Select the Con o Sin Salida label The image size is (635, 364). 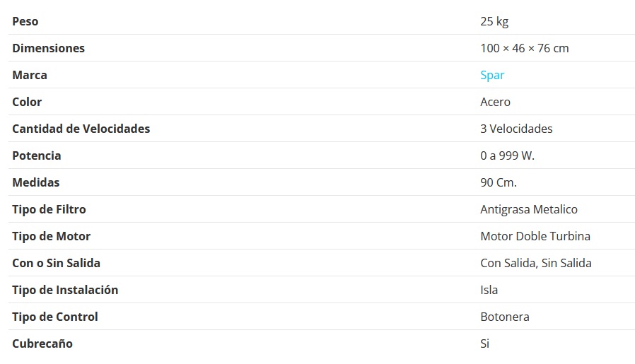56,263
